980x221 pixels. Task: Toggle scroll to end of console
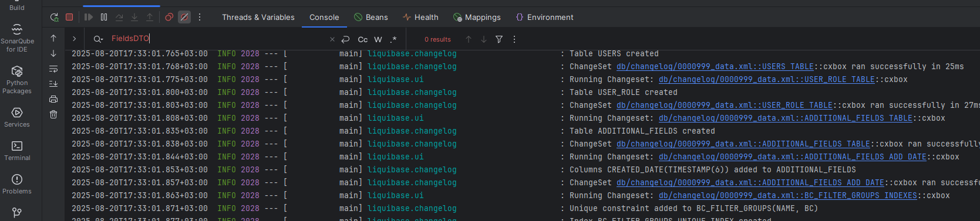pyautogui.click(x=53, y=84)
